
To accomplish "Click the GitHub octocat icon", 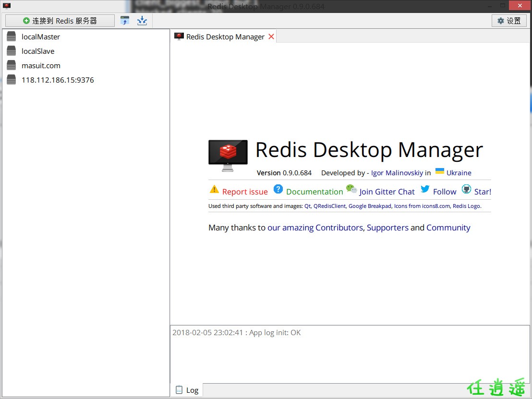I will pos(467,189).
